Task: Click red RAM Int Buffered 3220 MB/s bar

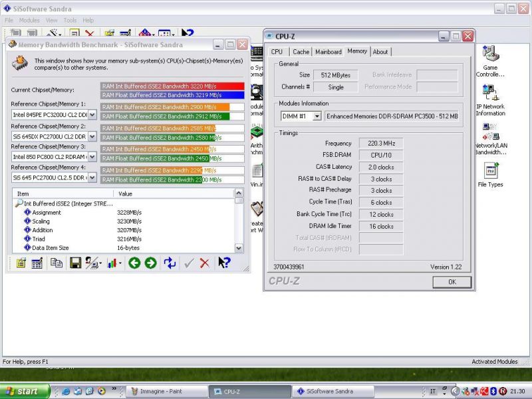Action: pyautogui.click(x=172, y=86)
